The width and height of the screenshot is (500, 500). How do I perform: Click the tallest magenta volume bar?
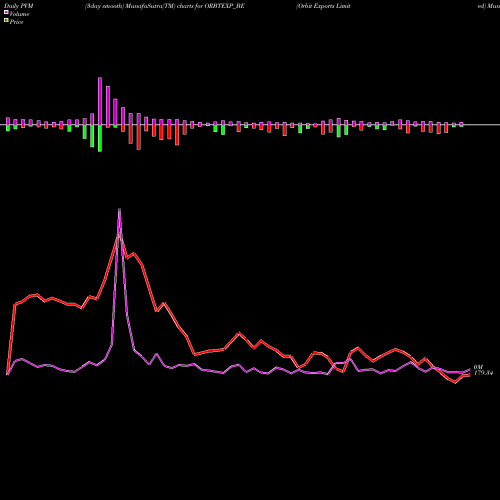click(x=100, y=101)
